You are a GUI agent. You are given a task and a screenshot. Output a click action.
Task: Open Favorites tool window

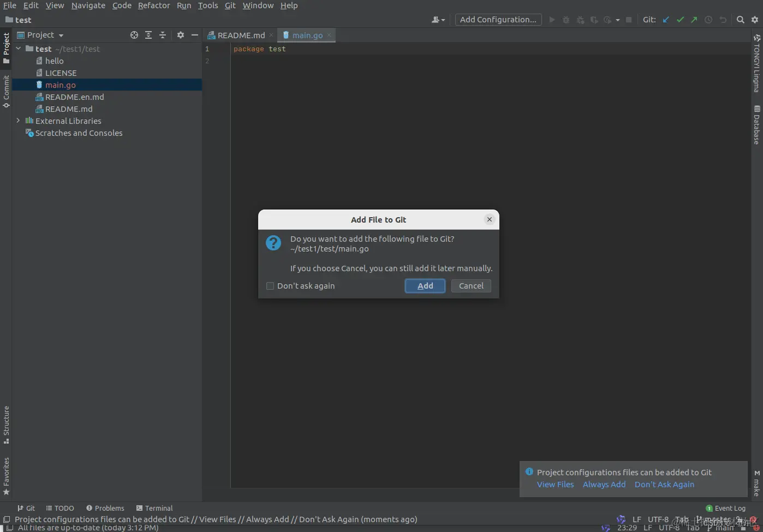pyautogui.click(x=6, y=476)
